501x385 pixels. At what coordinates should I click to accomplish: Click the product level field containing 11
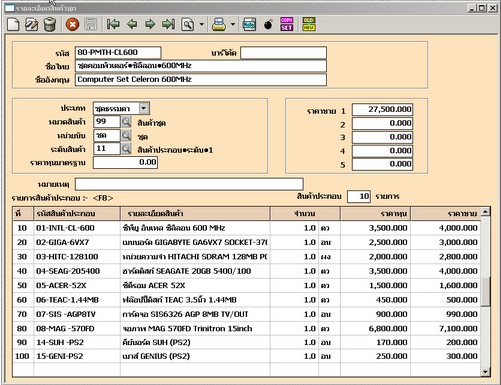[x=107, y=149]
